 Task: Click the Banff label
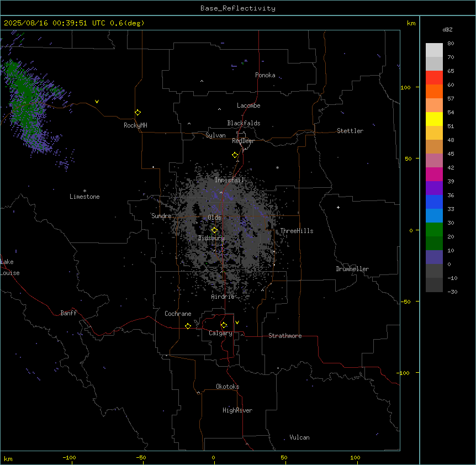click(x=68, y=313)
